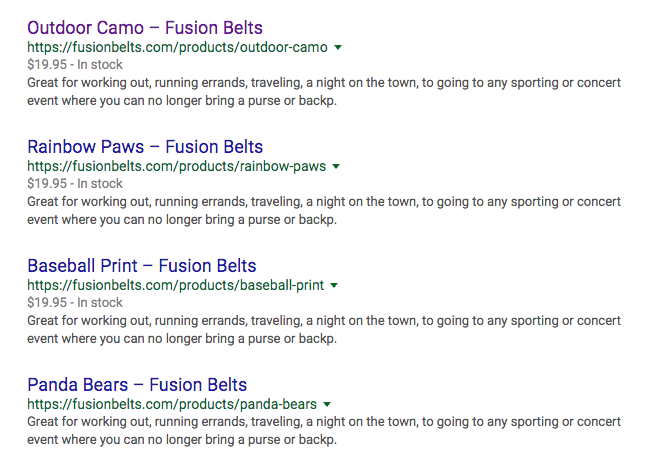The height and width of the screenshot is (453, 669).
Task: Click the $19.95 In stock text under Rainbow Paws
Action: (x=75, y=183)
